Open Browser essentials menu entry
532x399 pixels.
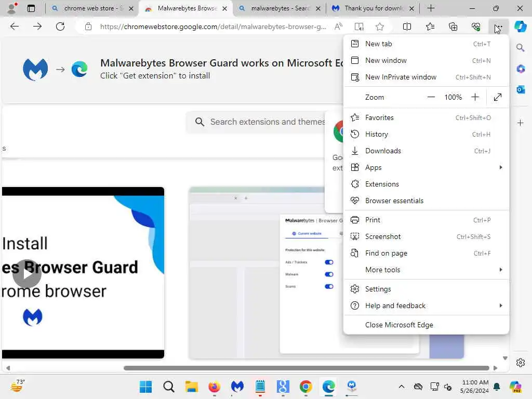tap(426, 201)
